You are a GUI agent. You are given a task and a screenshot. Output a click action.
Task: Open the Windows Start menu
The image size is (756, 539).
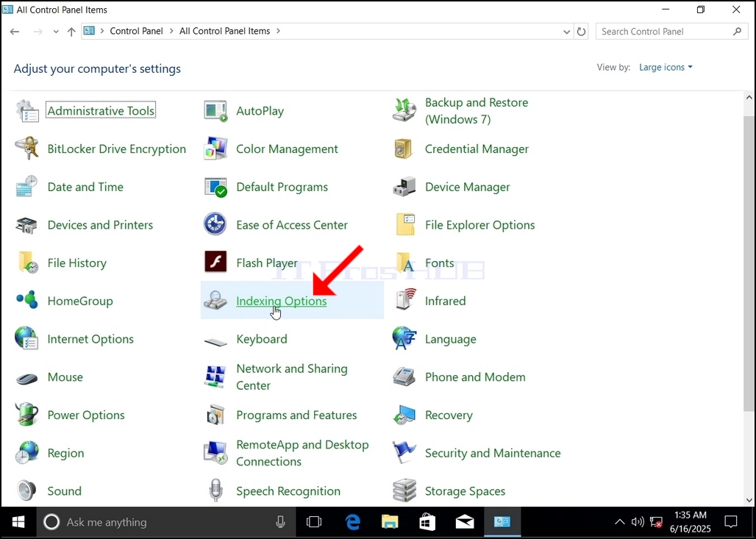[x=18, y=522]
